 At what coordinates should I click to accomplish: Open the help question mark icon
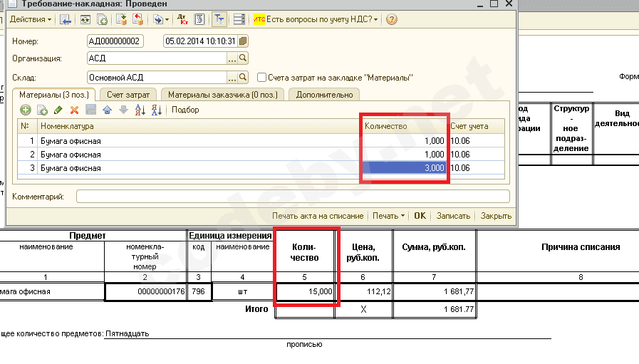(x=391, y=19)
